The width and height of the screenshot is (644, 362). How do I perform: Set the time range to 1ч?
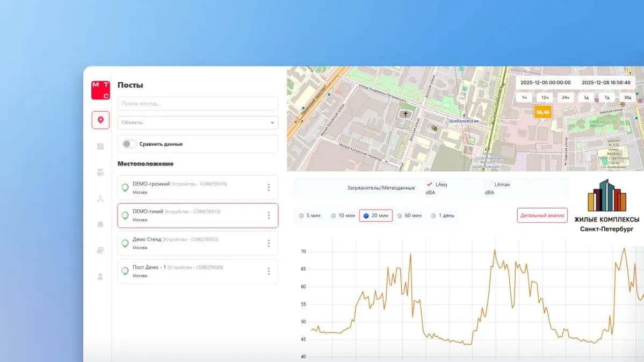click(x=524, y=97)
